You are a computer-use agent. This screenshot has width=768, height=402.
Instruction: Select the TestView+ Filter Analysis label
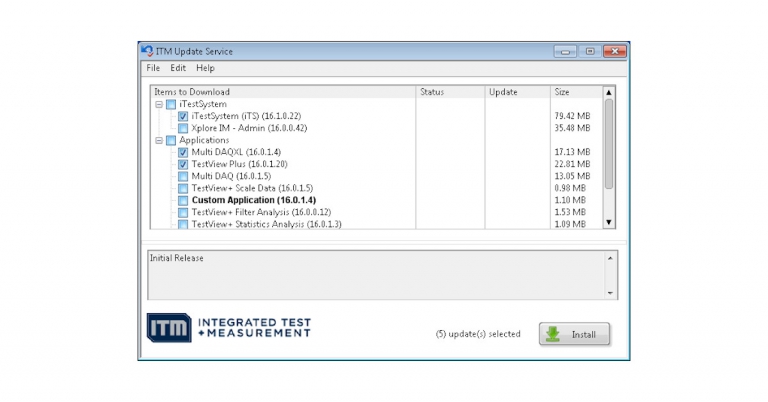(261, 212)
